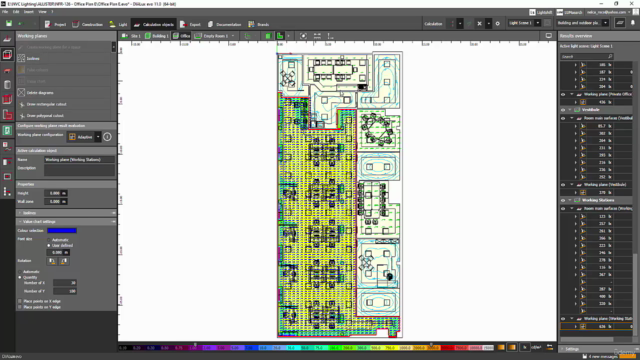Viewport: 640px width, 360px height.
Task: Open the Brands section
Action: 258,24
